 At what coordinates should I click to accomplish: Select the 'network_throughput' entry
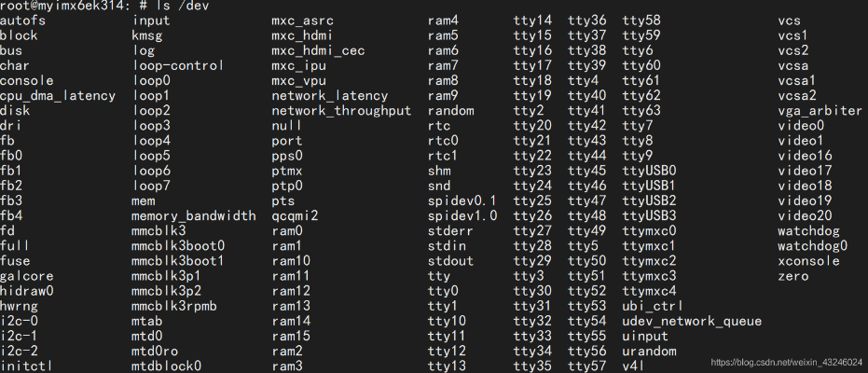coord(341,110)
